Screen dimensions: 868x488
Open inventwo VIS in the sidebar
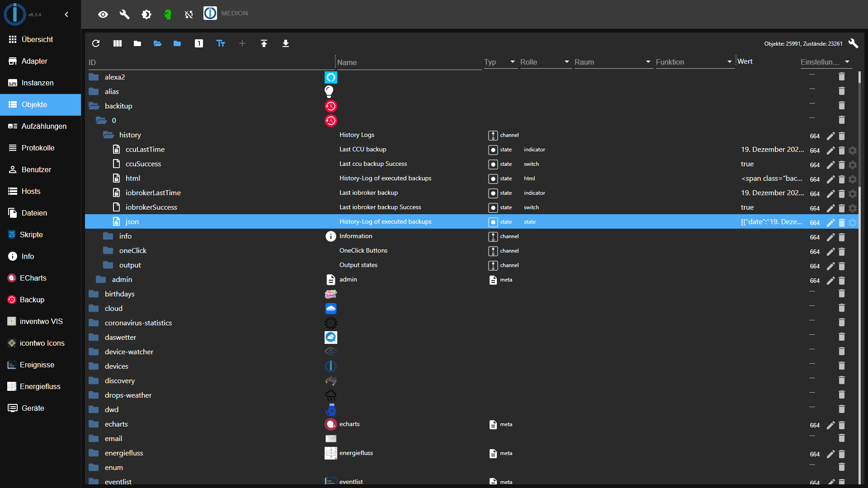click(40, 321)
